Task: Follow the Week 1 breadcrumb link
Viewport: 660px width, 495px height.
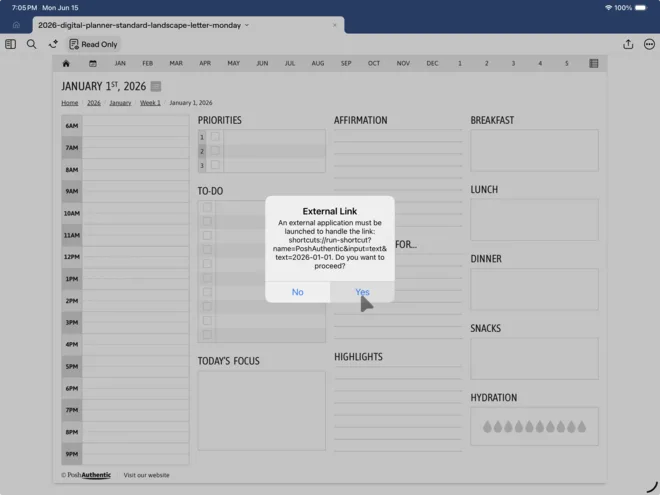Action: click(150, 103)
